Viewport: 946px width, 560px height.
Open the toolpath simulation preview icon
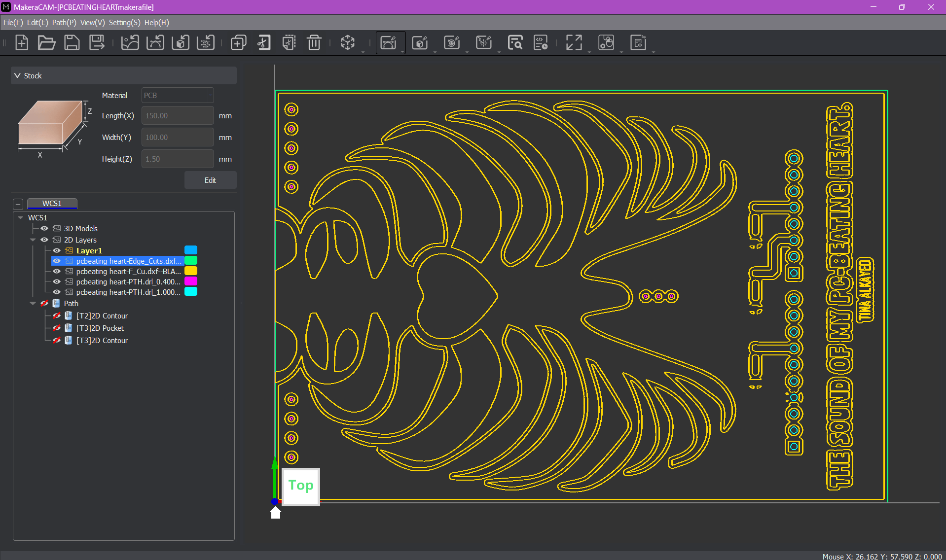point(515,43)
